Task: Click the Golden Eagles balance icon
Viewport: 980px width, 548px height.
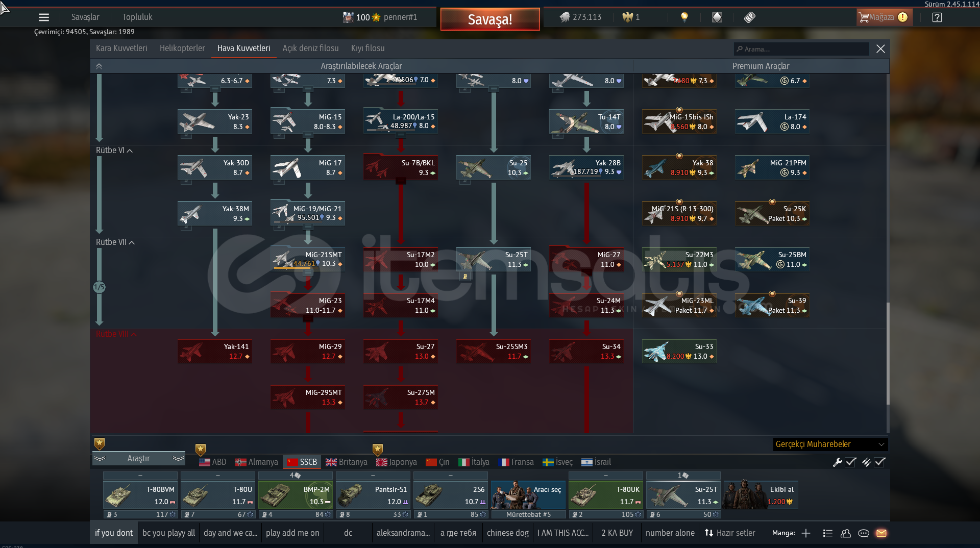Action: [627, 17]
